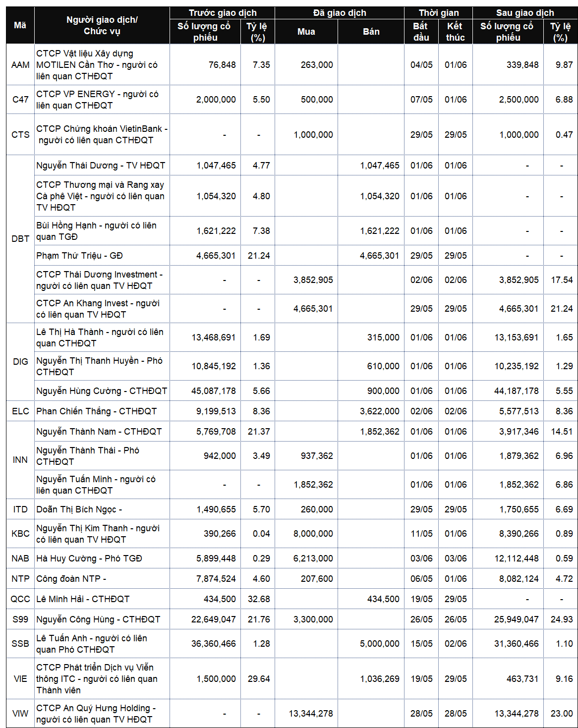Click the 8,000,000 bought value for KBC

pyautogui.click(x=313, y=534)
